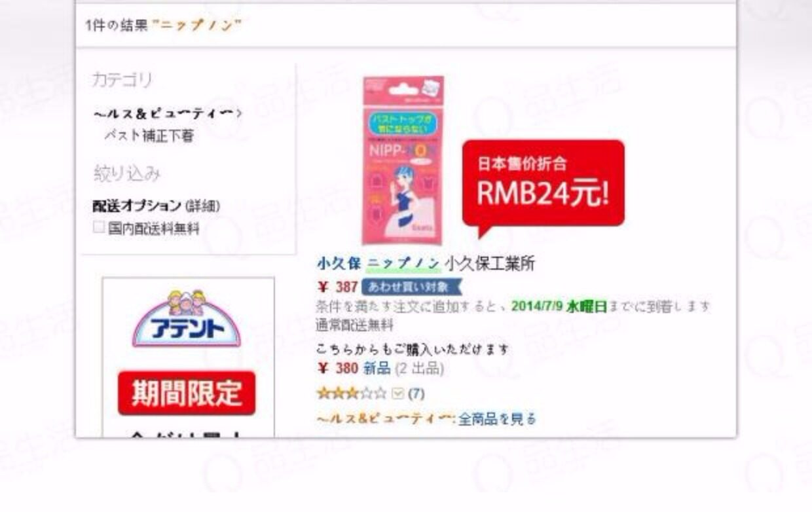Open the (7) customer reviews link

[x=416, y=393]
